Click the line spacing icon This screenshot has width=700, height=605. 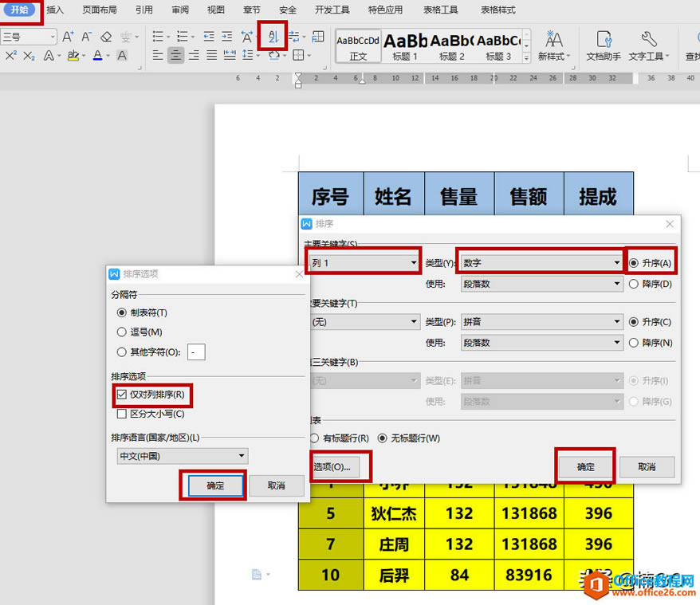[248, 55]
